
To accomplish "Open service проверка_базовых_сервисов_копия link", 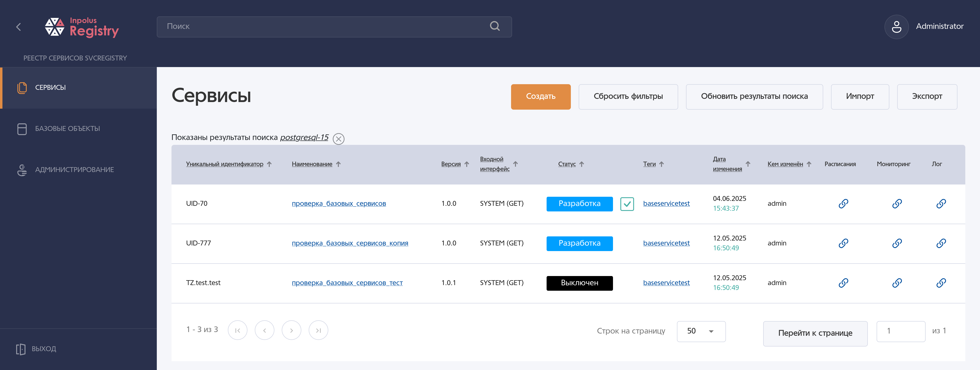I will click(350, 243).
